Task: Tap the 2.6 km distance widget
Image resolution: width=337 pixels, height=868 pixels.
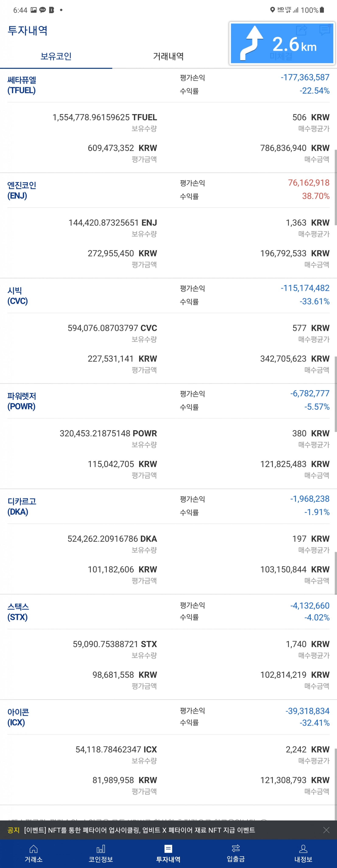Action: click(x=294, y=44)
